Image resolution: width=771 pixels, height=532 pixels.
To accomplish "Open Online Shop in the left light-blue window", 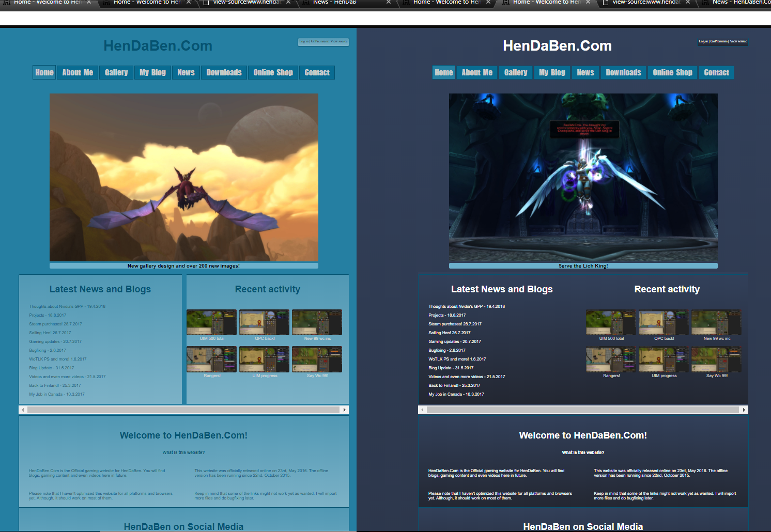I will 273,73.
